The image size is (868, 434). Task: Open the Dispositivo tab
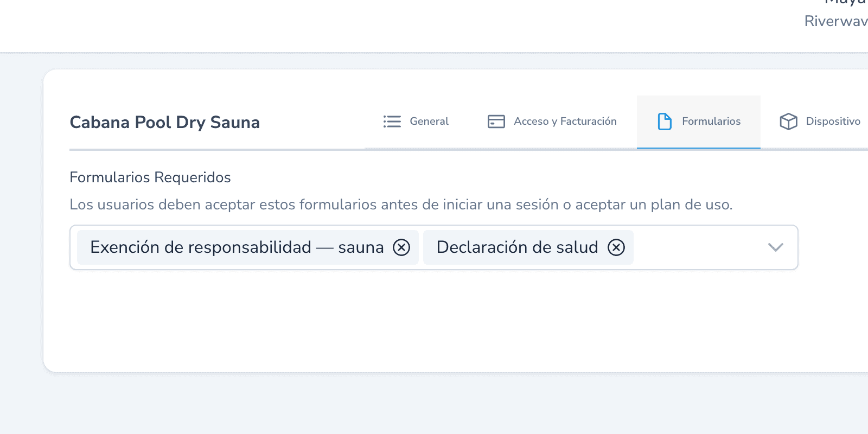(819, 122)
